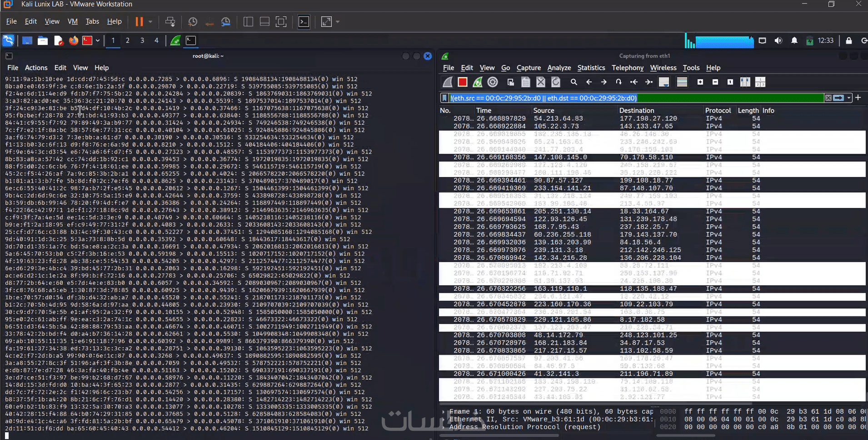
Task: Close the capture file in Wireshark
Action: coord(541,82)
